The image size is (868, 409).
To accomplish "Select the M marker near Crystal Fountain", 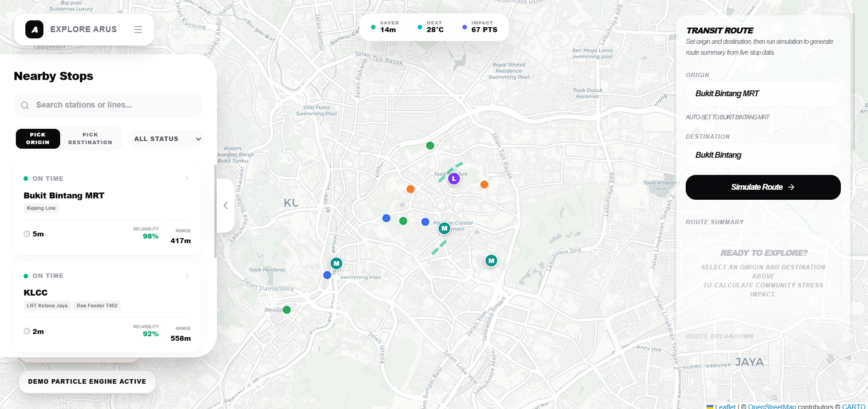I will pos(444,228).
